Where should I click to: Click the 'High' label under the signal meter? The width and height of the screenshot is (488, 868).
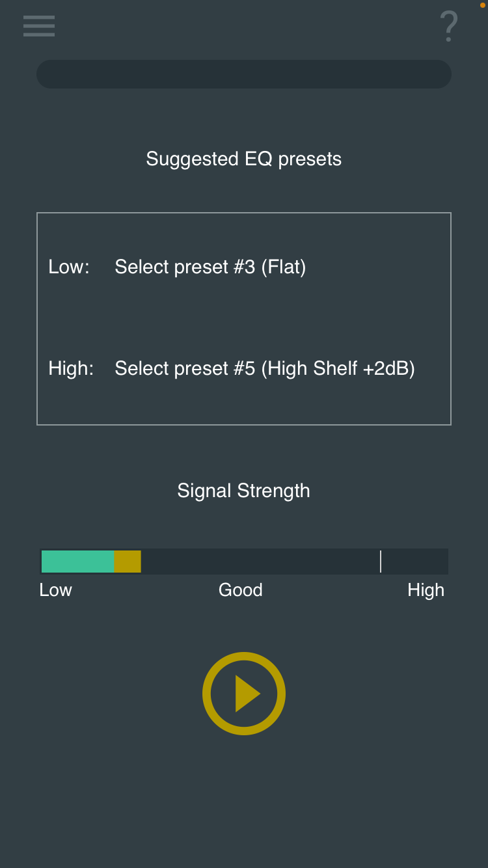click(x=426, y=590)
